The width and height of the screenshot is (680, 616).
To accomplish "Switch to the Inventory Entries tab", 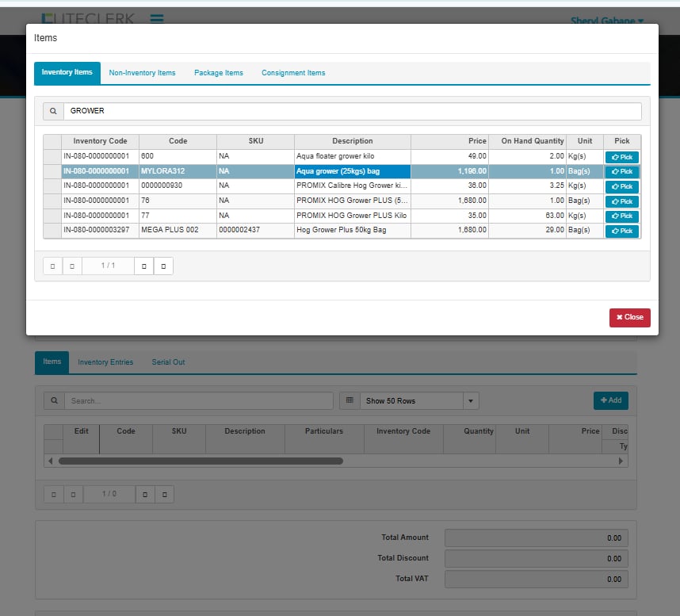I will click(105, 362).
